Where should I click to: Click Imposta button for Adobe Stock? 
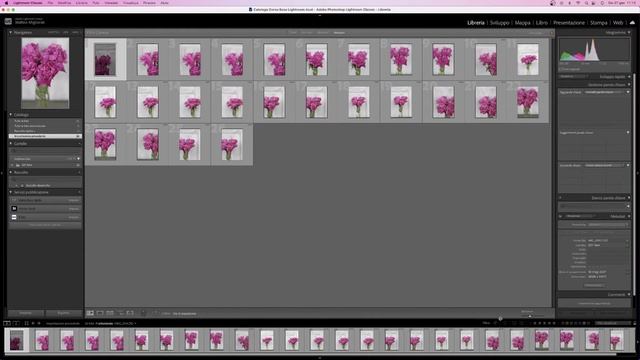pos(74,209)
